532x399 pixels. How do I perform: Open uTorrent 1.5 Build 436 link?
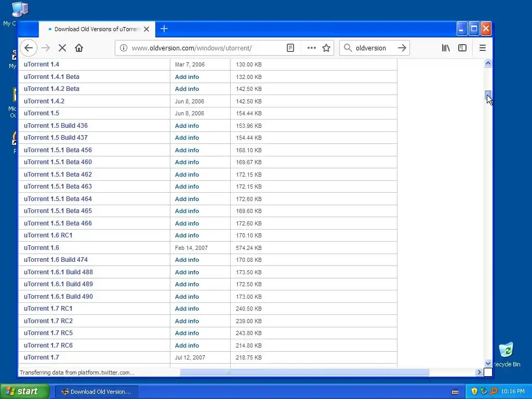tap(56, 126)
